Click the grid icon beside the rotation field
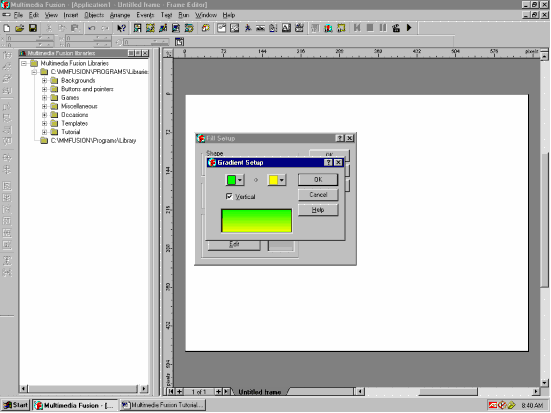This screenshot has width=551, height=413. [179, 42]
